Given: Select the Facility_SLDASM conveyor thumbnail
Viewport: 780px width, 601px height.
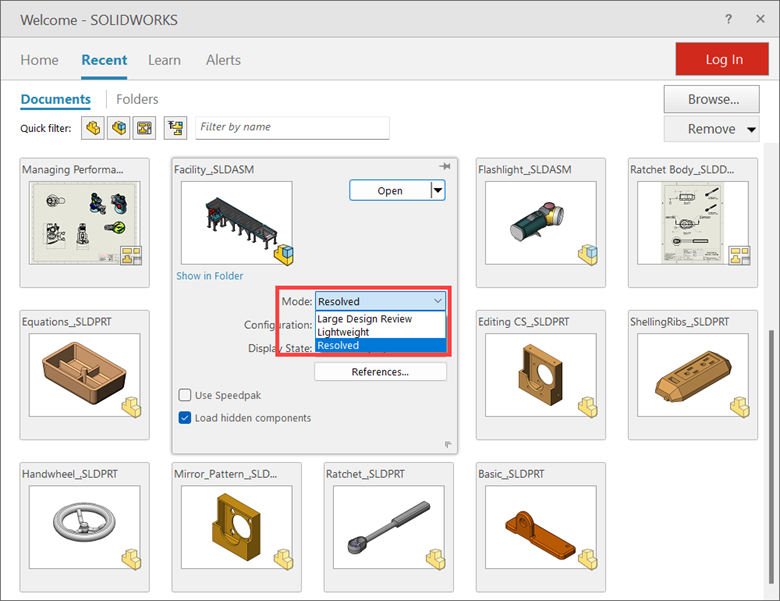Looking at the screenshot, I should click(237, 223).
